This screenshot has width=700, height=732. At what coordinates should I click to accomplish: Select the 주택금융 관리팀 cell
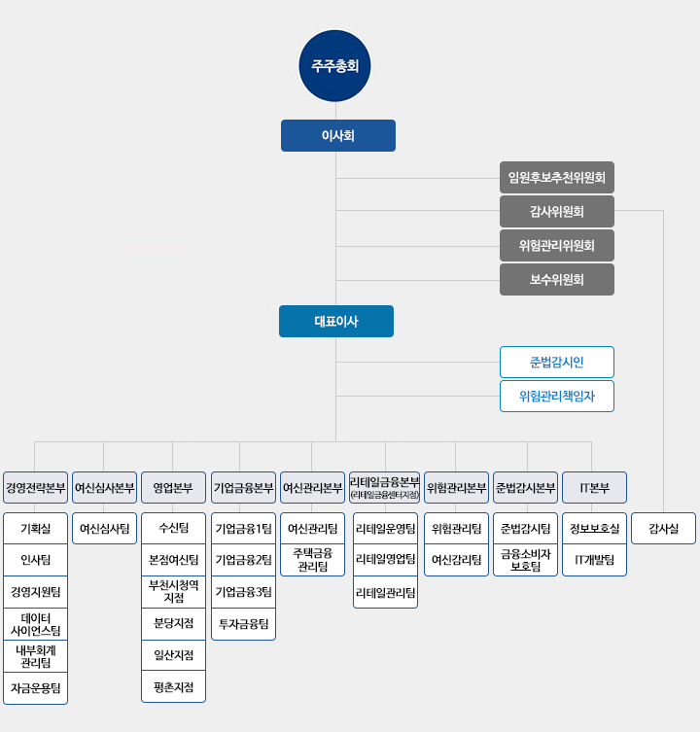312,560
